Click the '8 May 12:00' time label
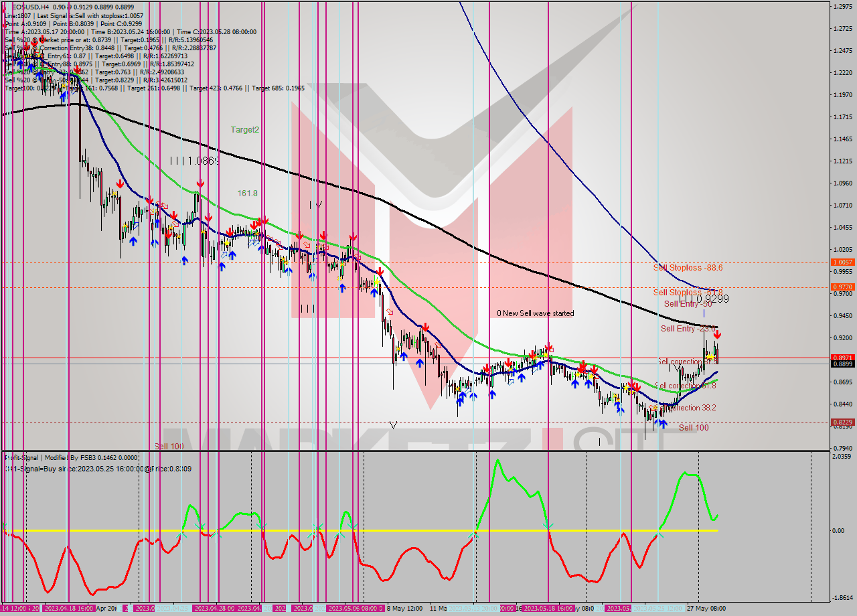The height and width of the screenshot is (616, 857). 405,609
